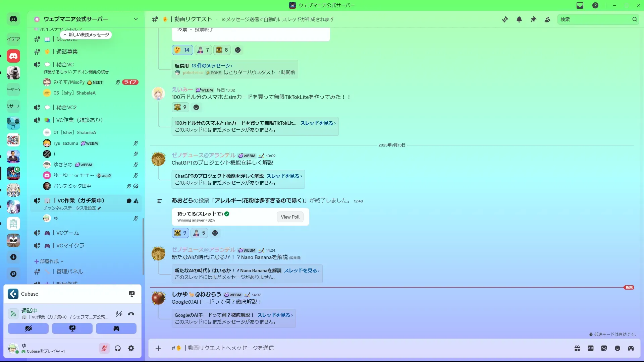Click the View Poll button
This screenshot has width=644, height=362.
[x=290, y=217]
